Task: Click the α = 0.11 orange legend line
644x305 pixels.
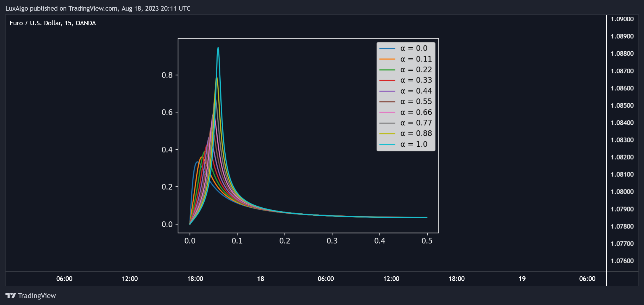Action: click(x=387, y=59)
